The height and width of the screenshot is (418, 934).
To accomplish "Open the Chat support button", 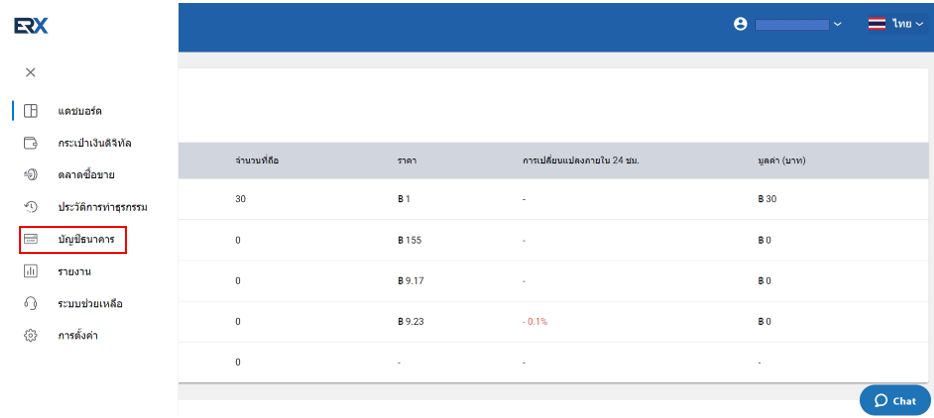I will click(895, 400).
